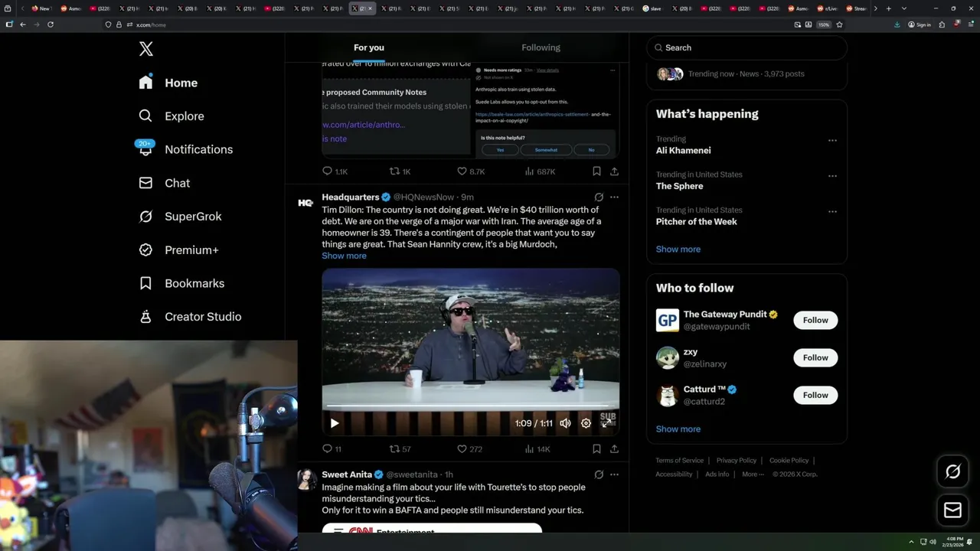Open Creator Studio from the sidebar
The height and width of the screenshot is (551, 980).
click(x=190, y=317)
